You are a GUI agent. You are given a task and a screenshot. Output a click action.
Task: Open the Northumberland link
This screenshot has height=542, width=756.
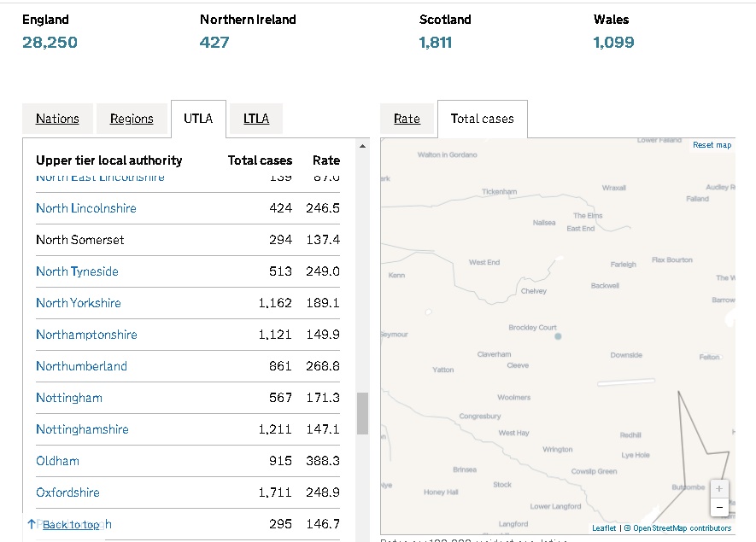pyautogui.click(x=81, y=366)
